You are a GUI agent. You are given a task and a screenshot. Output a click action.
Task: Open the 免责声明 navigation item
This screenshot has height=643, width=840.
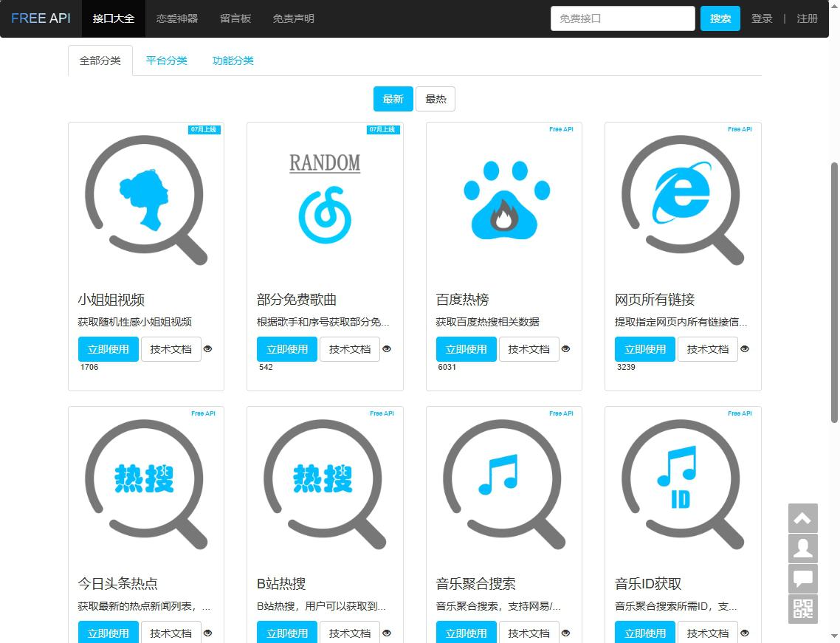pyautogui.click(x=294, y=18)
